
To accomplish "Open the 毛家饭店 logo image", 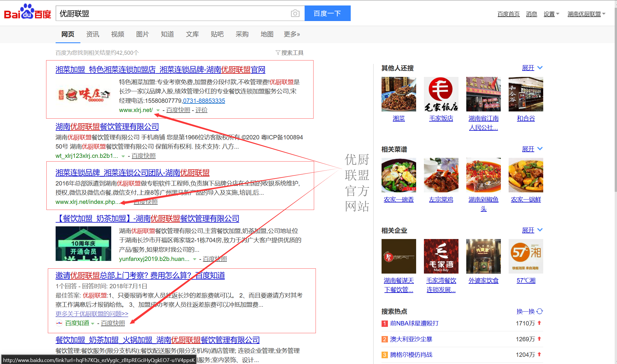I will (441, 94).
